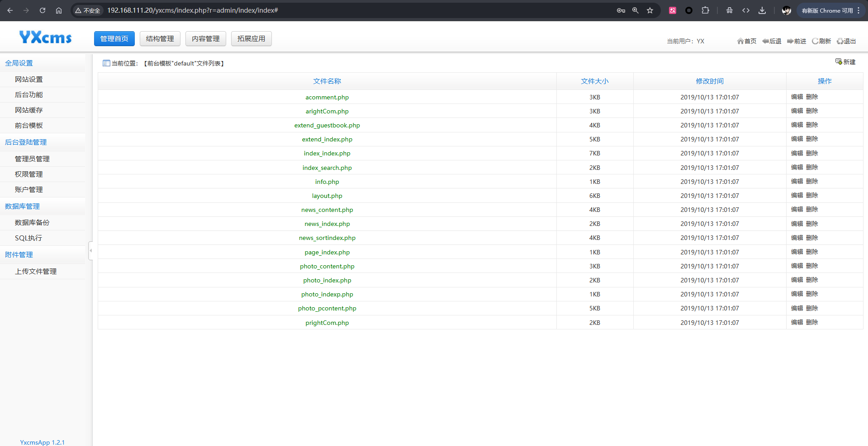Click browser back arrow icon

[x=10, y=10]
